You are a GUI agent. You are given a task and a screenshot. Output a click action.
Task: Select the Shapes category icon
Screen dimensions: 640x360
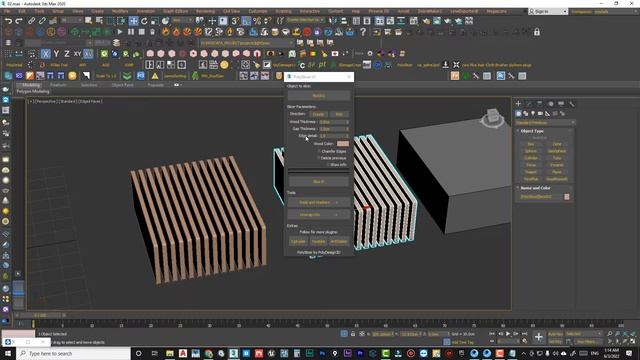pos(526,113)
